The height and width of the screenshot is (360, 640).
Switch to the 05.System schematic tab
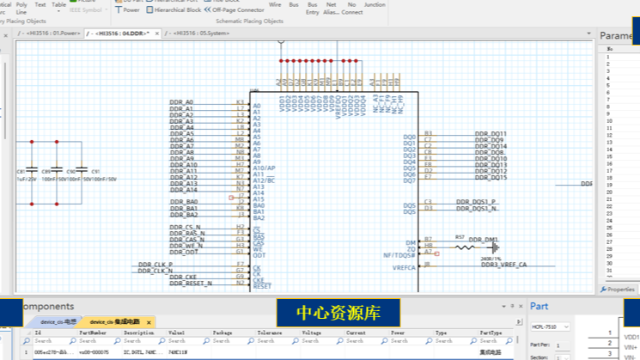click(197, 33)
